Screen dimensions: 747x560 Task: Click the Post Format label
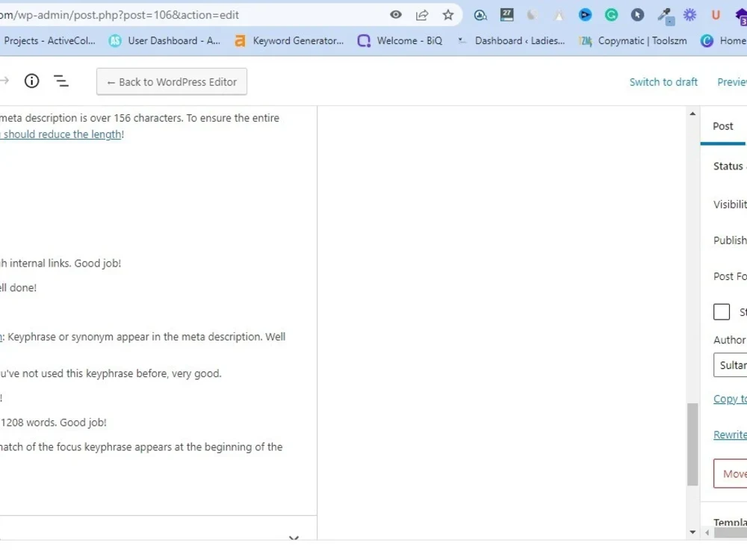(730, 277)
